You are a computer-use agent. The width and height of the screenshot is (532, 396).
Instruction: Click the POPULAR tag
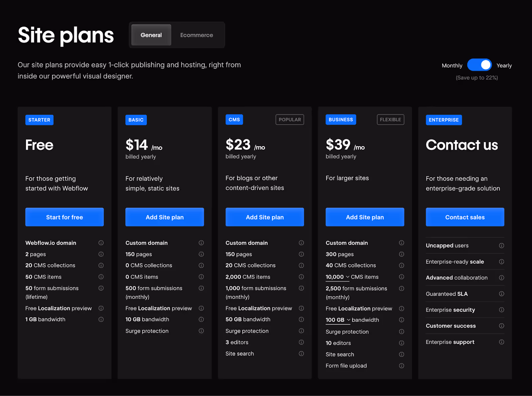[x=290, y=119]
